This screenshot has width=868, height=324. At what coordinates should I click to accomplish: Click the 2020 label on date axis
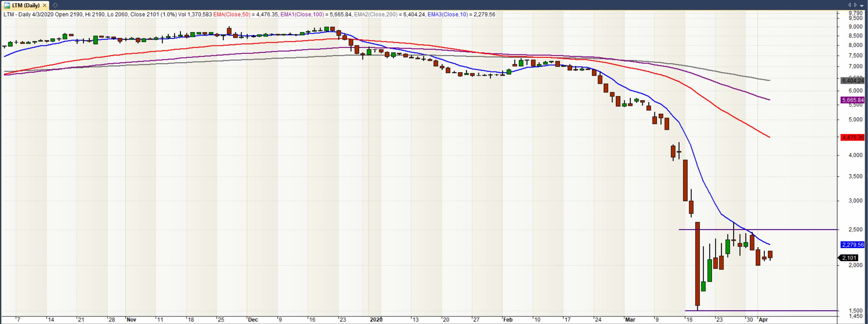click(x=376, y=320)
